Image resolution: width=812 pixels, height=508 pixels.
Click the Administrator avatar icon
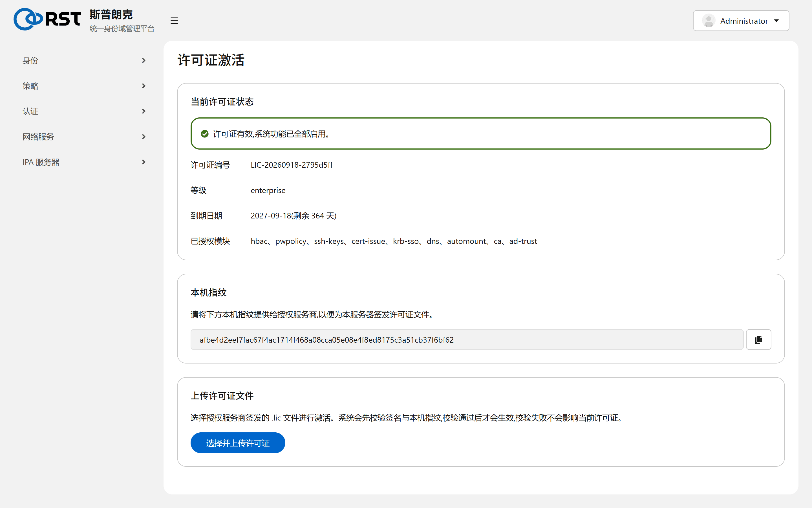coord(708,21)
